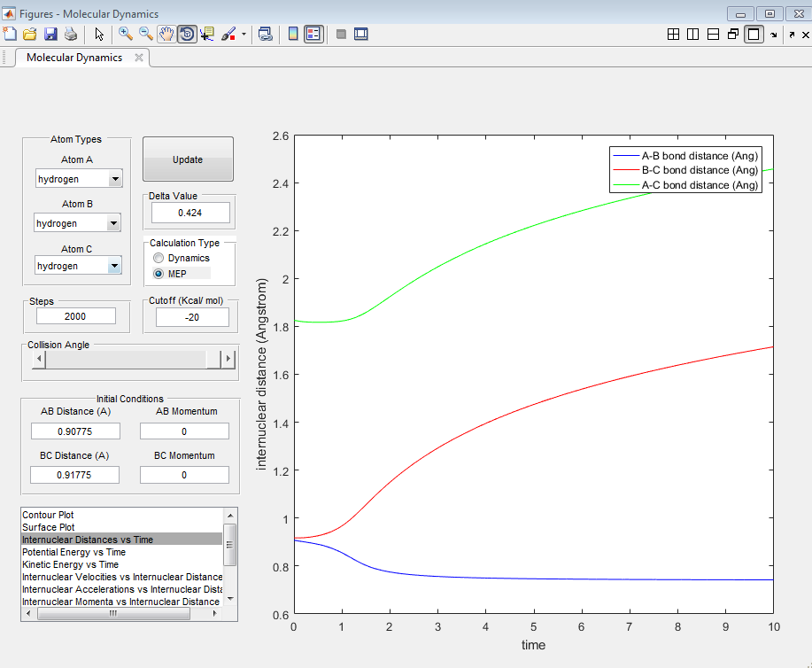The height and width of the screenshot is (668, 812).
Task: Select the MEP radio button
Action: (159, 274)
